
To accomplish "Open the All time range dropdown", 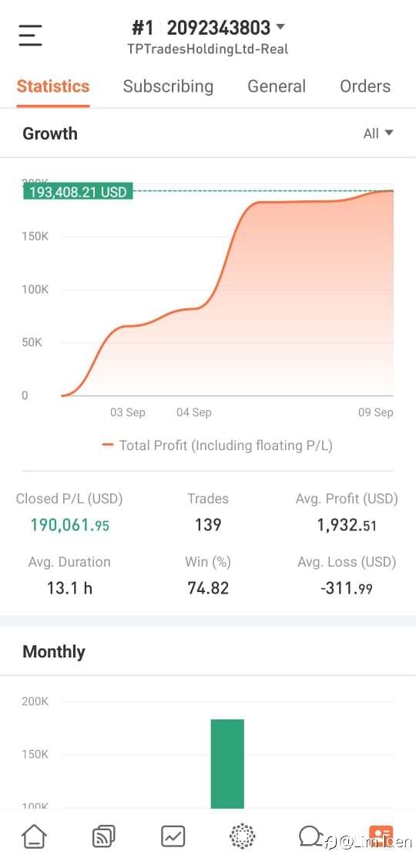I will pyautogui.click(x=378, y=133).
